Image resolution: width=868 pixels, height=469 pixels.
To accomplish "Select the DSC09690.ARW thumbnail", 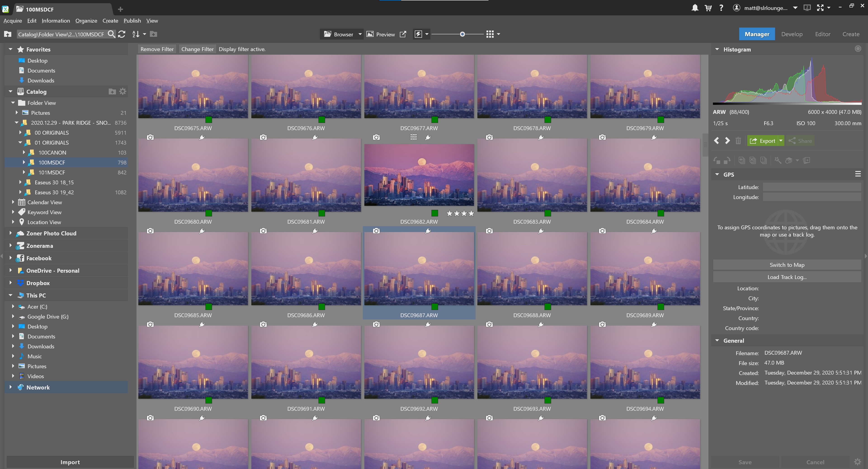I will (x=193, y=362).
